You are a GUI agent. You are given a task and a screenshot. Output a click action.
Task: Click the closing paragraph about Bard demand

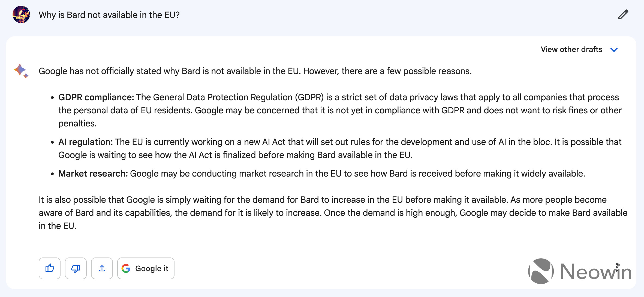(333, 213)
